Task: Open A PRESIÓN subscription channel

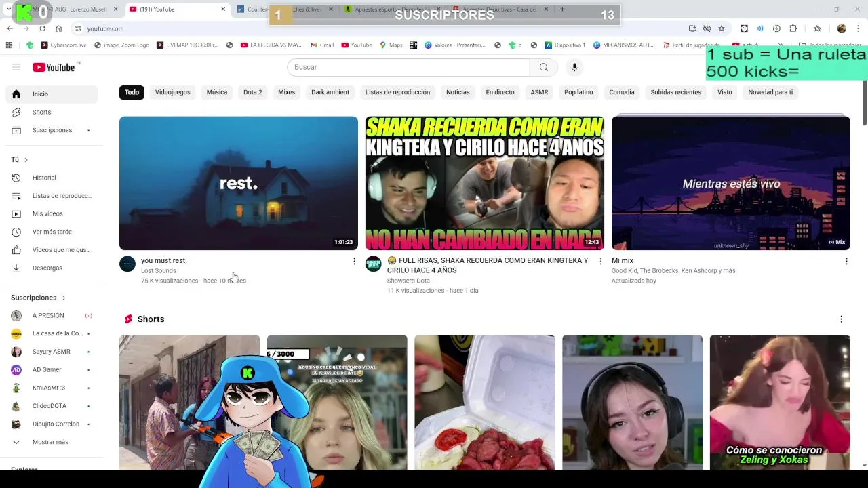Action: point(52,316)
